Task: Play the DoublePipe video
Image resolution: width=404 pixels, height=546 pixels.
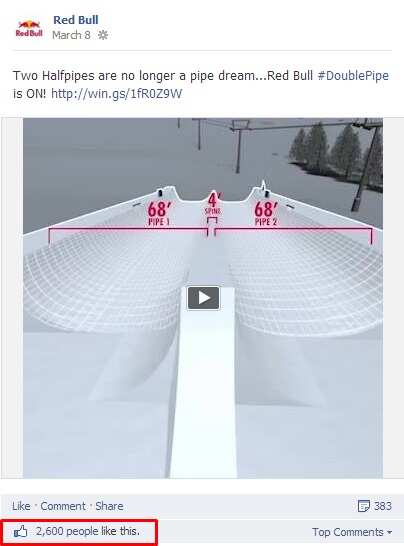Action: pyautogui.click(x=204, y=298)
